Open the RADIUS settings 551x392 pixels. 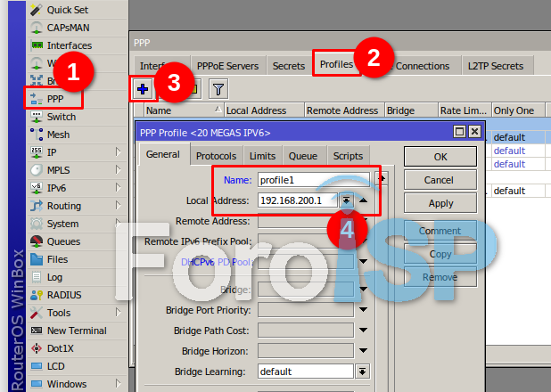[63, 295]
